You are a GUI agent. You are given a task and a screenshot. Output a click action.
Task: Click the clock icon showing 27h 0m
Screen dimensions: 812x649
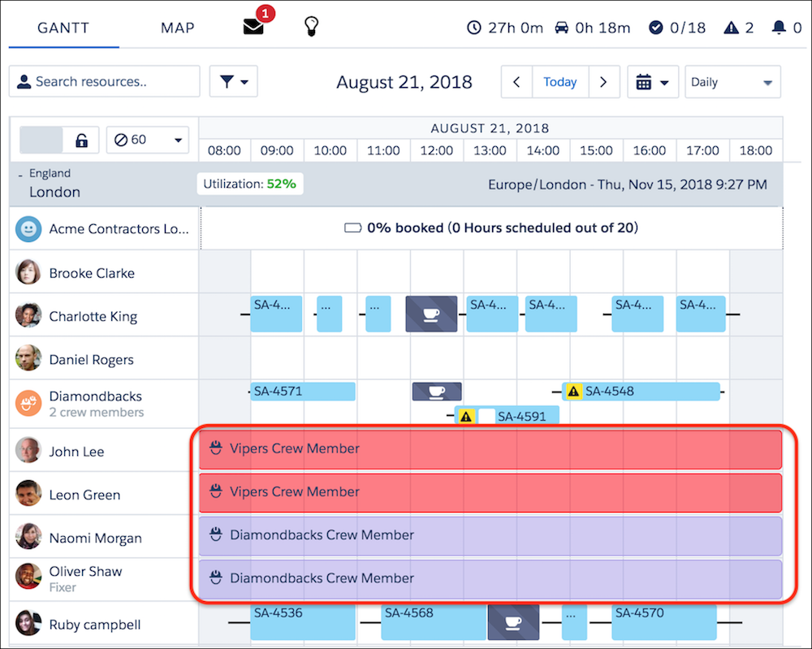(473, 27)
